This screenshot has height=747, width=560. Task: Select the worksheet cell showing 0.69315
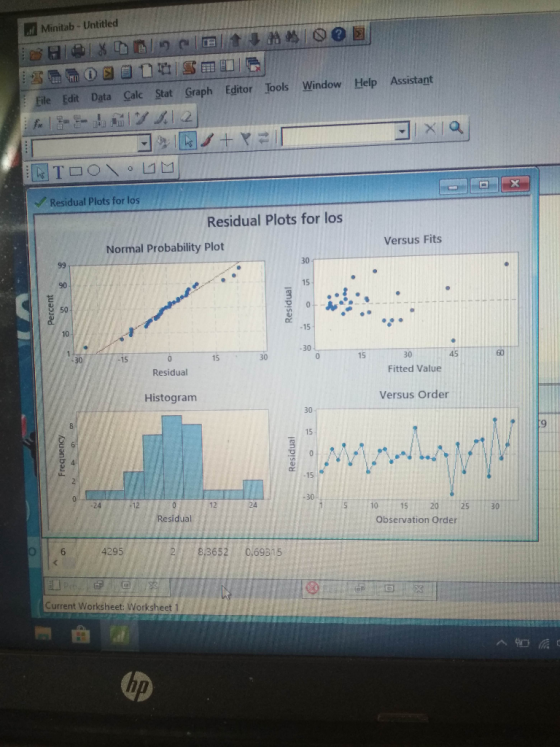click(264, 553)
